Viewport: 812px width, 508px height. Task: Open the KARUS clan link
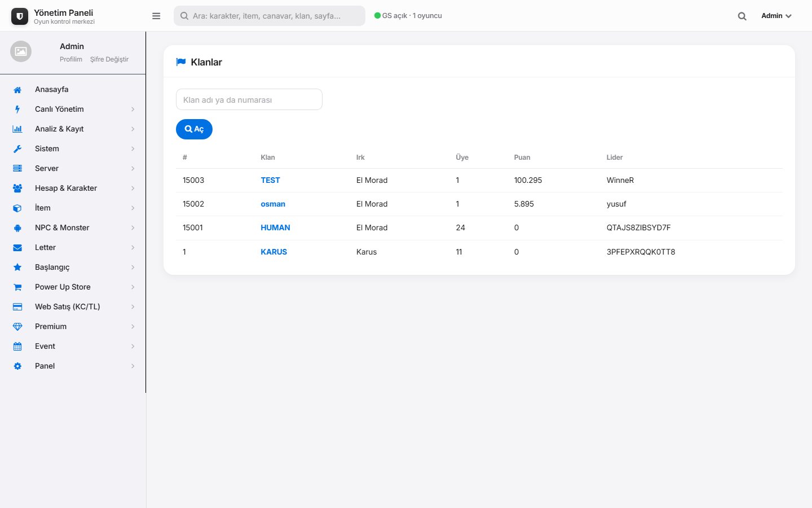[x=273, y=252]
